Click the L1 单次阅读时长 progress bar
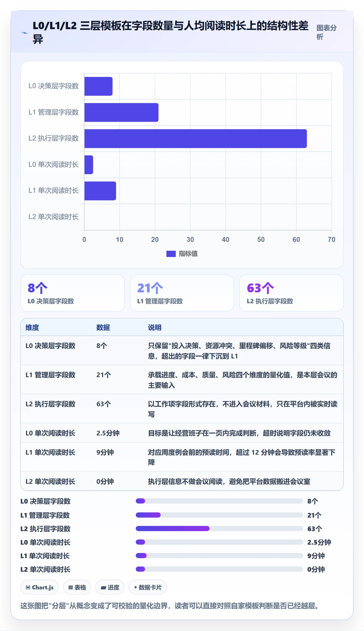This screenshot has width=364, height=631. click(x=219, y=556)
